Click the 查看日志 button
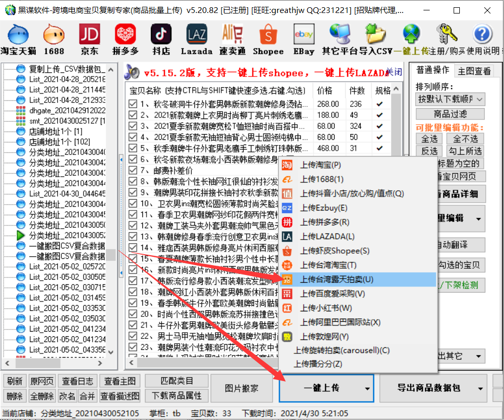The width and height of the screenshot is (504, 420). [x=77, y=381]
